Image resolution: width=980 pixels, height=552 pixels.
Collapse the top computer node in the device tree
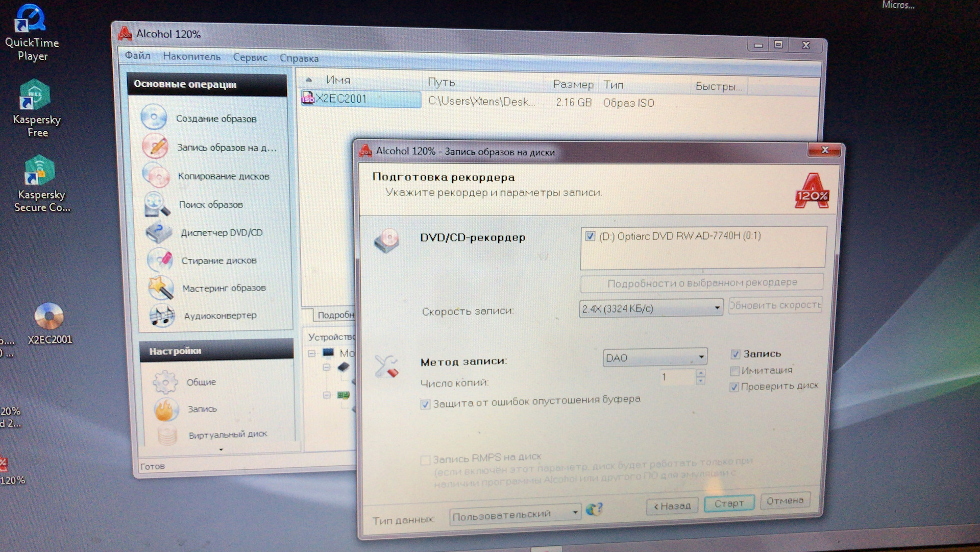311,353
